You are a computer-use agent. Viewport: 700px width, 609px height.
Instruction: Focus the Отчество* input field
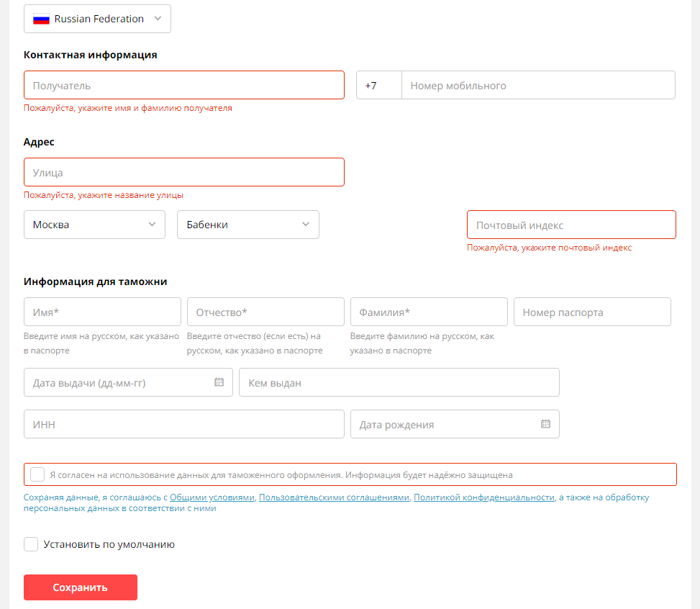(265, 312)
